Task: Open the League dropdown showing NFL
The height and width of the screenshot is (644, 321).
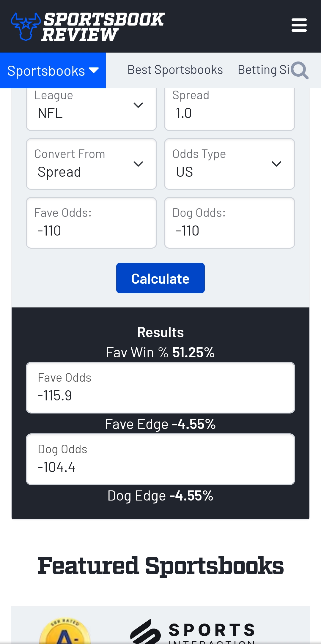Action: (91, 108)
